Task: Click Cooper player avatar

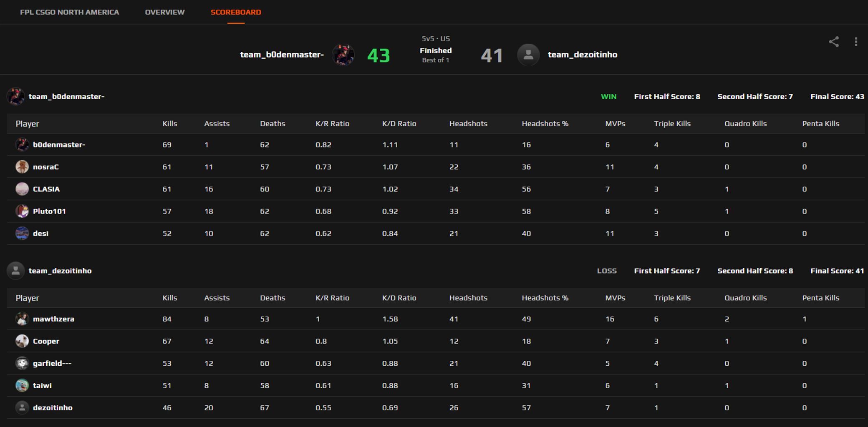Action: click(22, 341)
